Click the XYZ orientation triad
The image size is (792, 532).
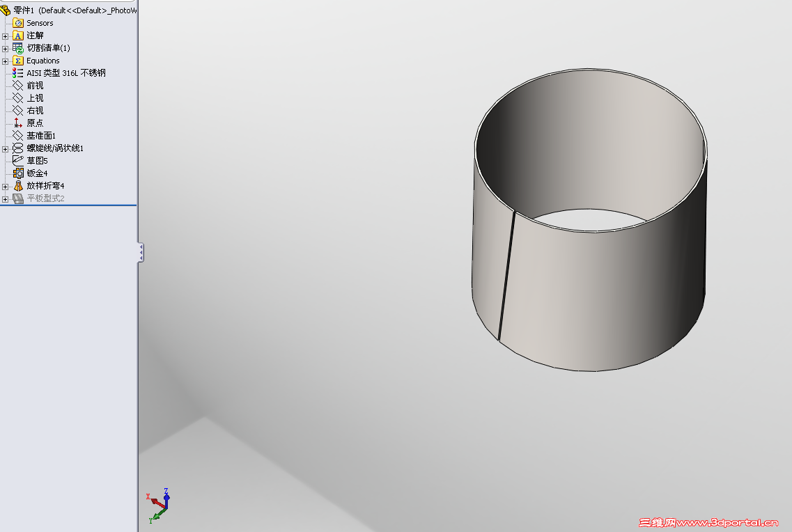pyautogui.click(x=159, y=506)
